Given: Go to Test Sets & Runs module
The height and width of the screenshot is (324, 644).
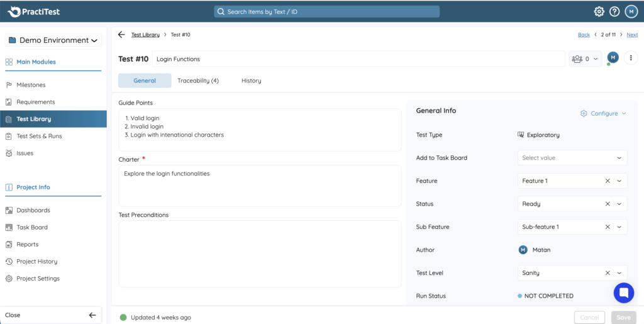Looking at the screenshot, I should click(39, 136).
